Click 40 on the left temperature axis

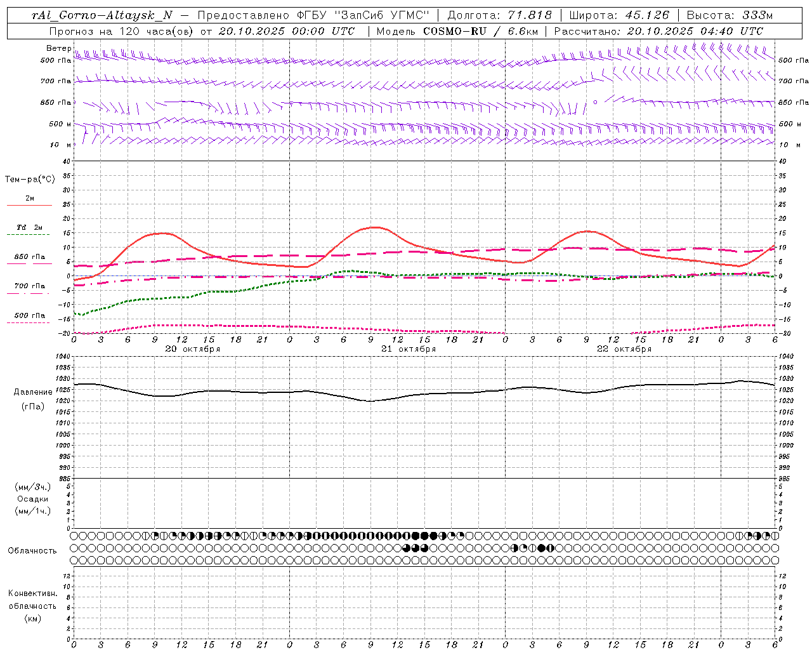pos(67,161)
